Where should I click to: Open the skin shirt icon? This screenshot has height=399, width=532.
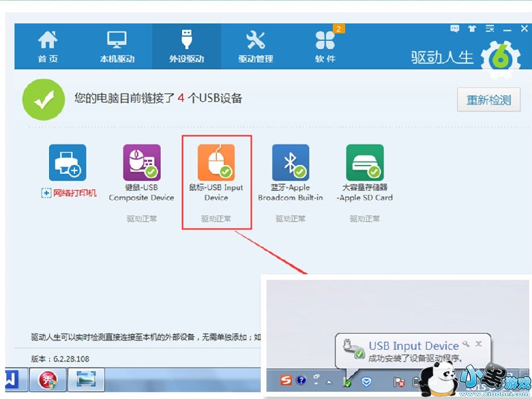pos(472,28)
